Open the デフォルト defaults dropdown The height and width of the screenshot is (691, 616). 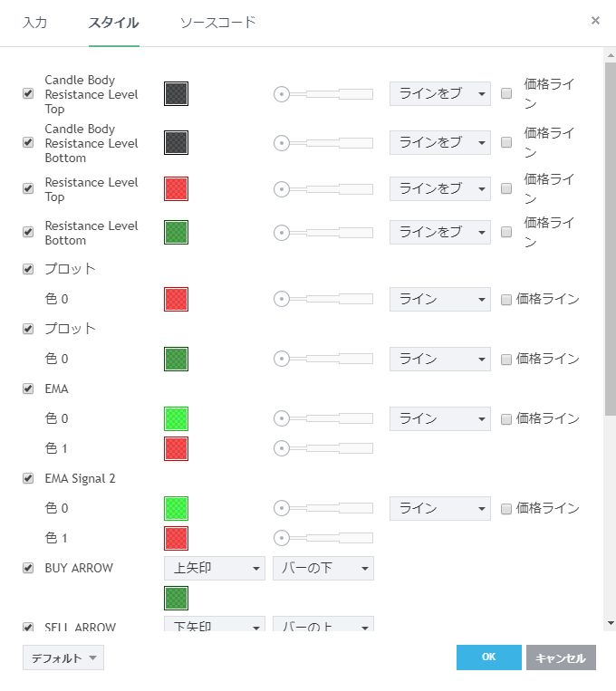coord(63,658)
